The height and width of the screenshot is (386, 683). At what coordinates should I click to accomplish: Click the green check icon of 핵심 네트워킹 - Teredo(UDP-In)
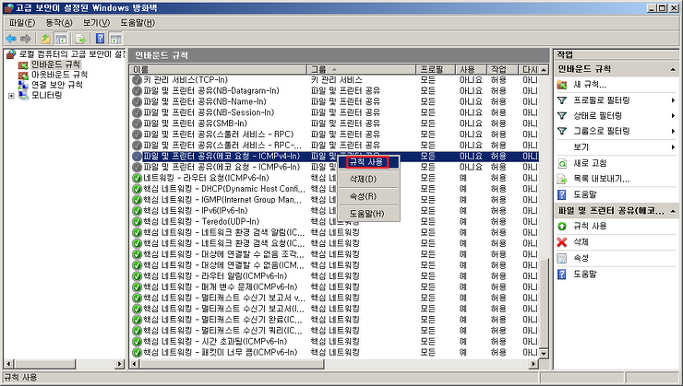click(x=137, y=222)
